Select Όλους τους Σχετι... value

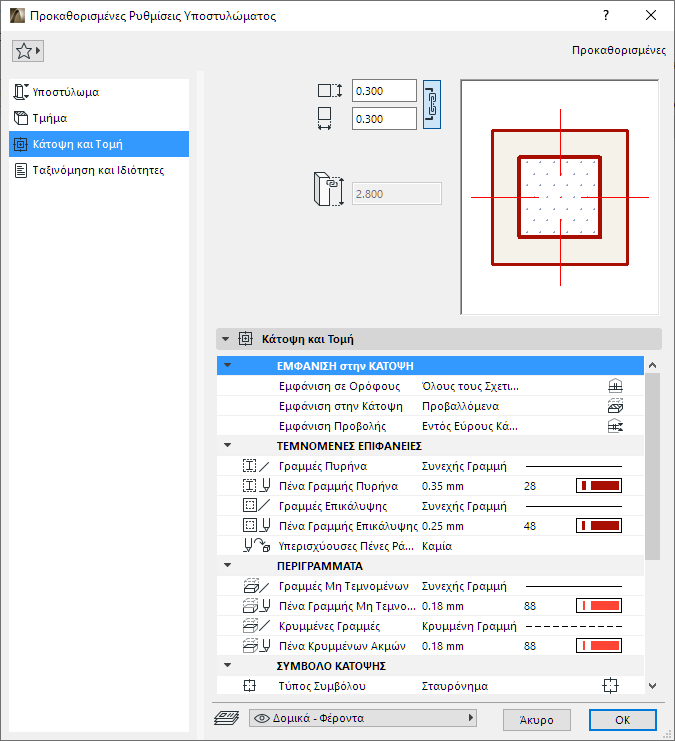(470, 386)
